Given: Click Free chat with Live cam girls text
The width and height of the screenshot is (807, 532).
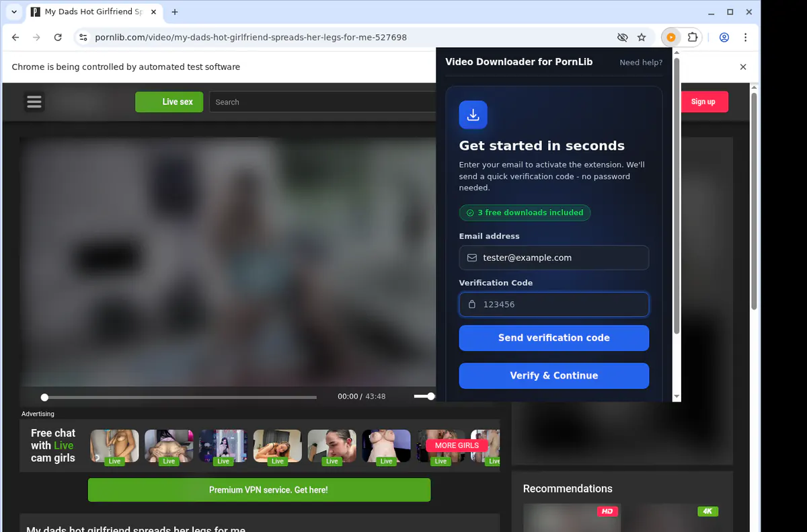Looking at the screenshot, I should 53,445.
